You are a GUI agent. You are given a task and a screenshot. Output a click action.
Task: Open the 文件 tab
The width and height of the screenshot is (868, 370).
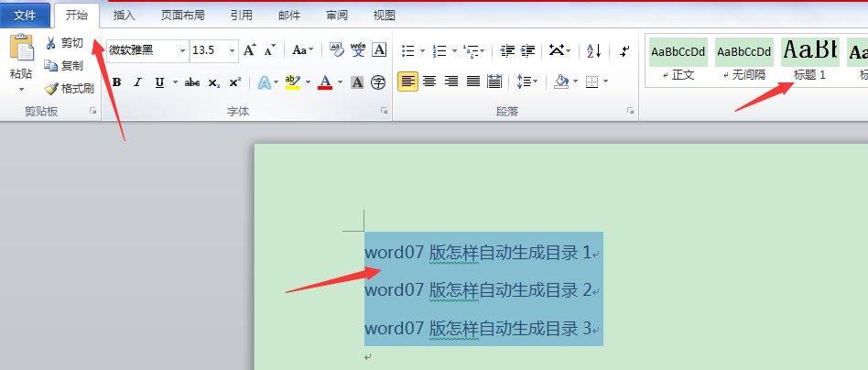coord(25,15)
